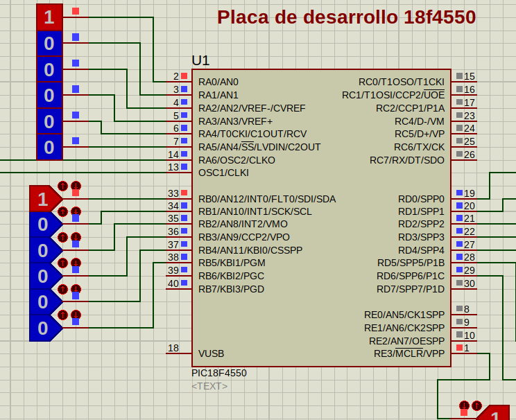The image size is (516, 420).
Task: Click the RE3/MCLR/VPP pin label
Action: [409, 353]
